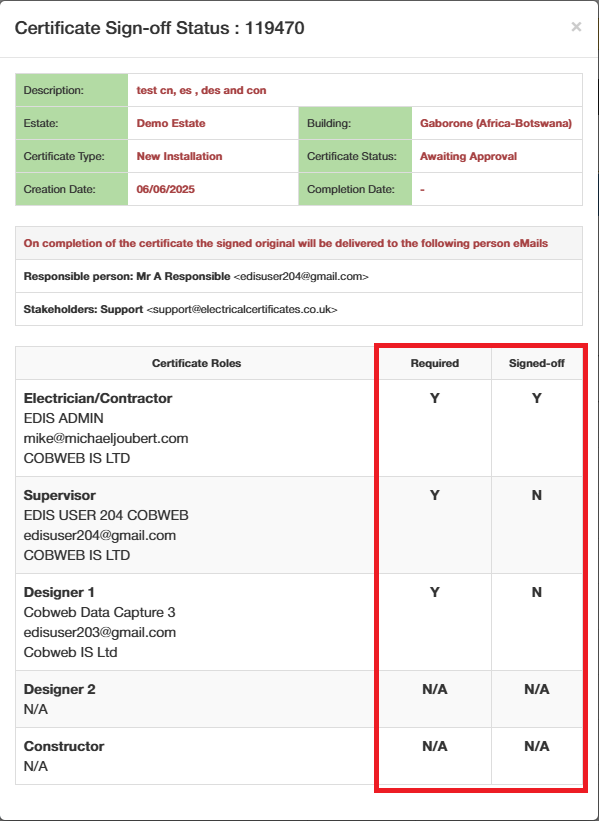Select the Electrician/Contractor Signed-off Y value

click(x=537, y=398)
